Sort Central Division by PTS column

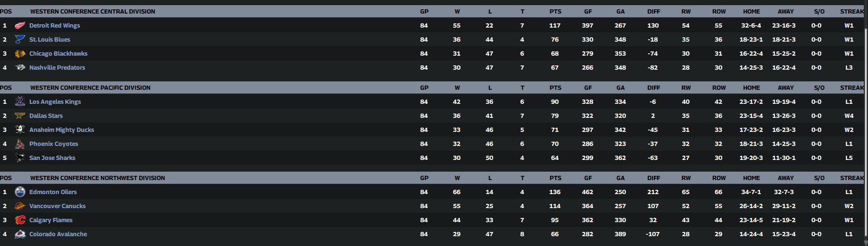click(555, 11)
